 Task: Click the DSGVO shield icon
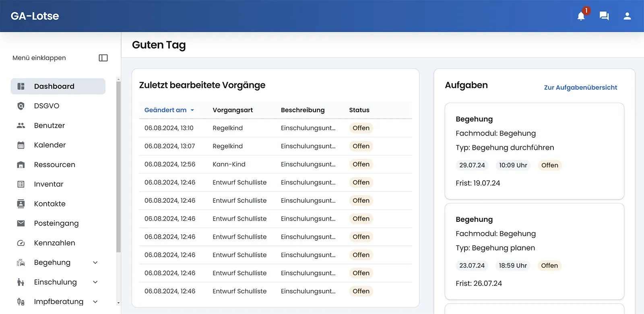click(x=21, y=106)
